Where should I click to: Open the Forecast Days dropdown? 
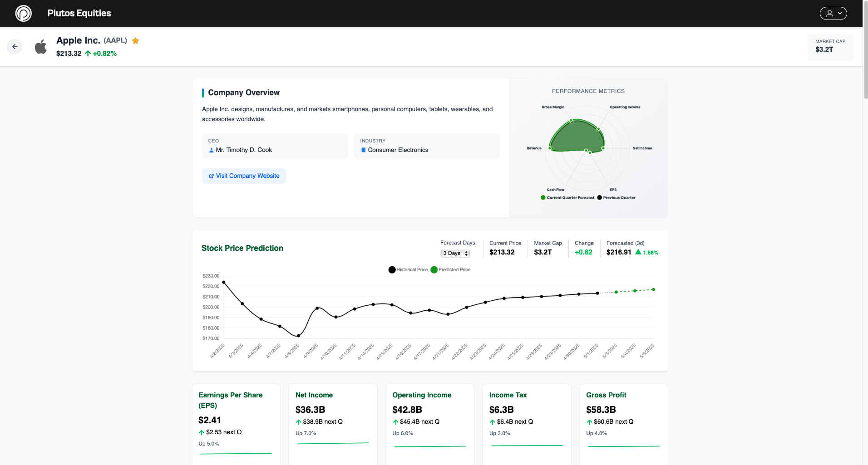tap(455, 253)
